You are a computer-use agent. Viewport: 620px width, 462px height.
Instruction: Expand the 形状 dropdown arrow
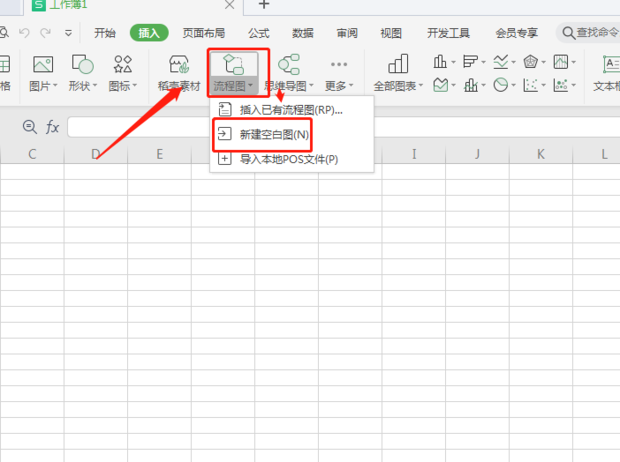point(95,85)
